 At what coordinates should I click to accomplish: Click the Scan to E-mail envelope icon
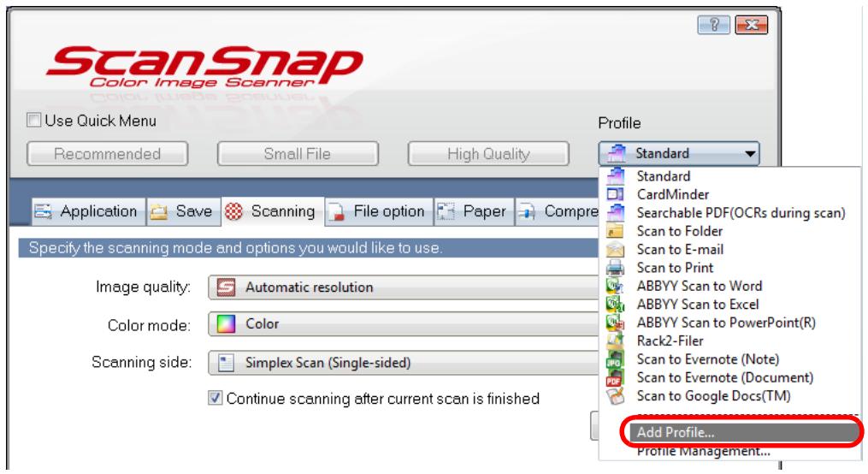pyautogui.click(x=616, y=249)
